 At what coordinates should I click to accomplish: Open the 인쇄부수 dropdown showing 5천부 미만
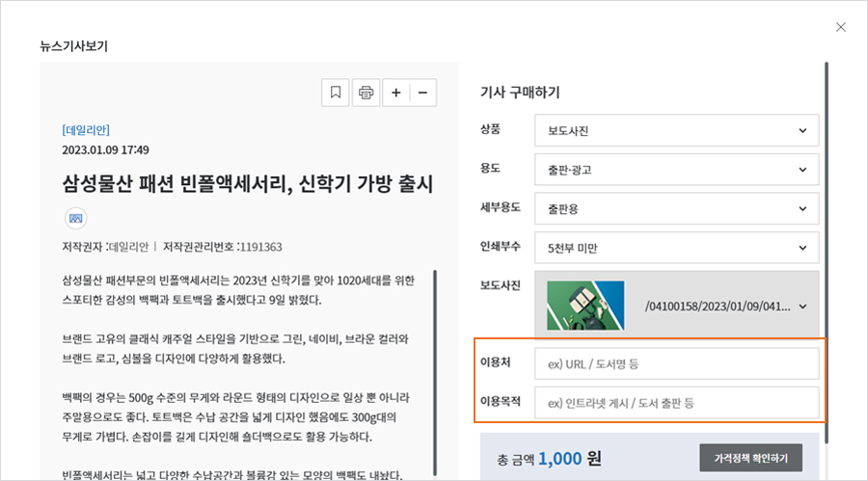676,248
